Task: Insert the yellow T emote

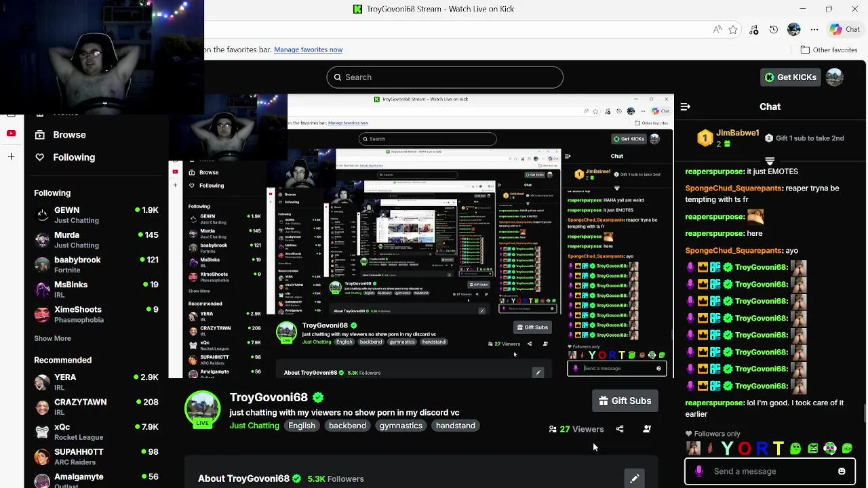Action: (x=778, y=449)
